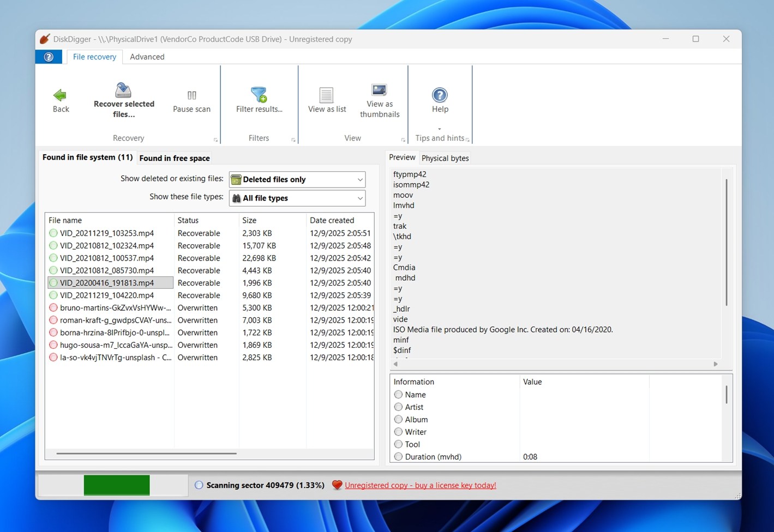Select the Artist radio button
This screenshot has height=532, width=774.
[x=398, y=407]
